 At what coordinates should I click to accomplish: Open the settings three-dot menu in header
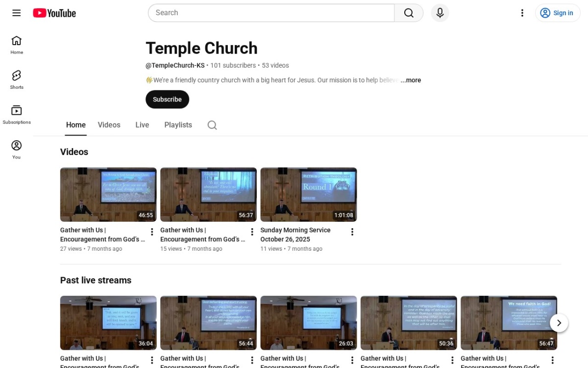coord(522,13)
